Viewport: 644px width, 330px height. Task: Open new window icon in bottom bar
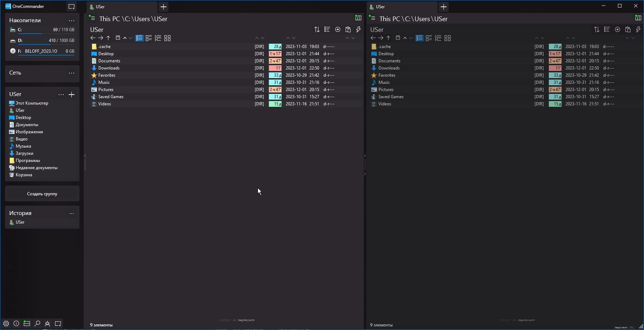click(x=58, y=323)
